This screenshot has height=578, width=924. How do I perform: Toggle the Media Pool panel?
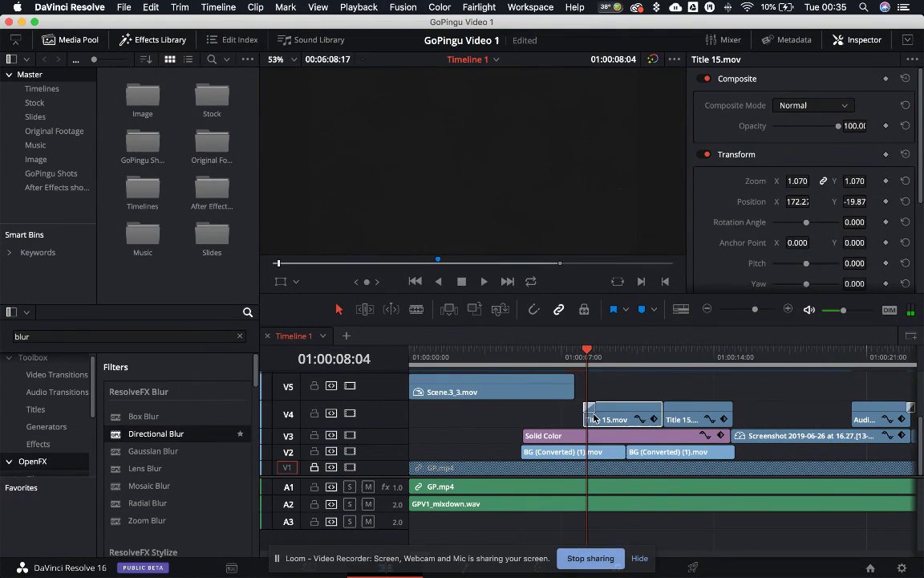pos(70,39)
